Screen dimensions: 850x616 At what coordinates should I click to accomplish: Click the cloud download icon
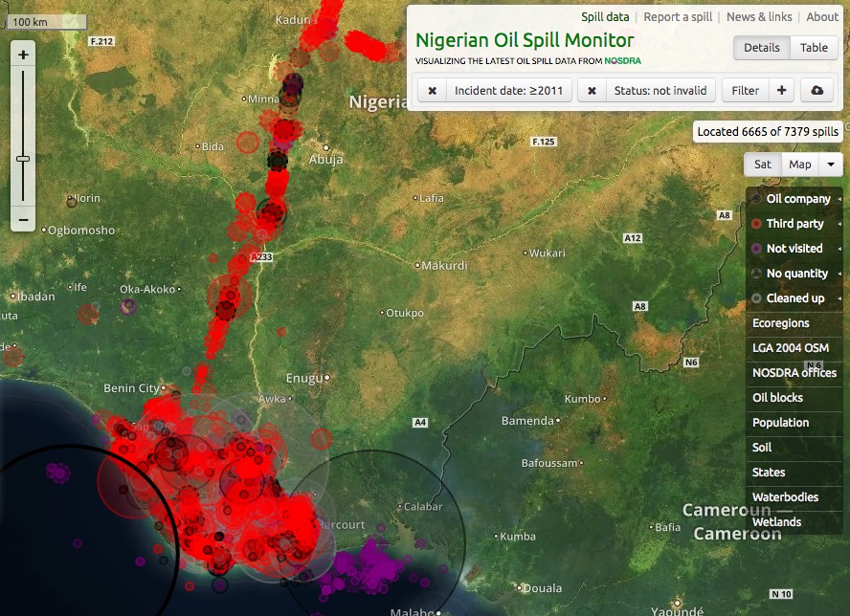[x=816, y=91]
